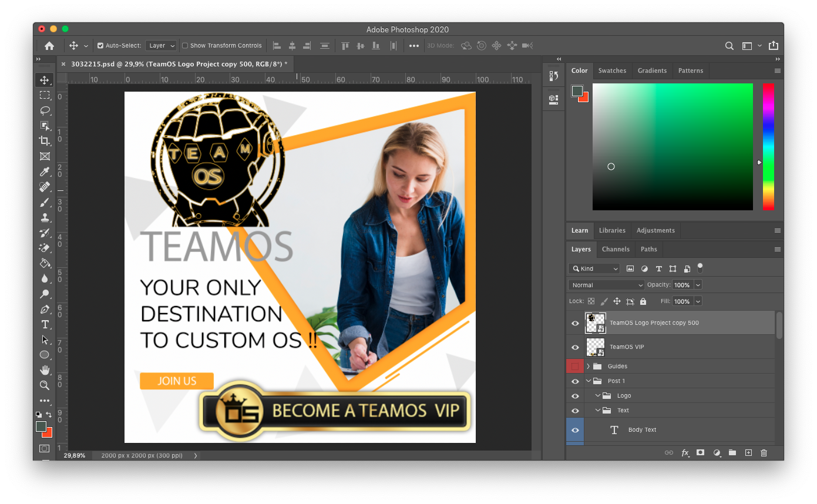Open the Kind filter dropdown
Screen dimensions: 817x504
[x=594, y=268]
